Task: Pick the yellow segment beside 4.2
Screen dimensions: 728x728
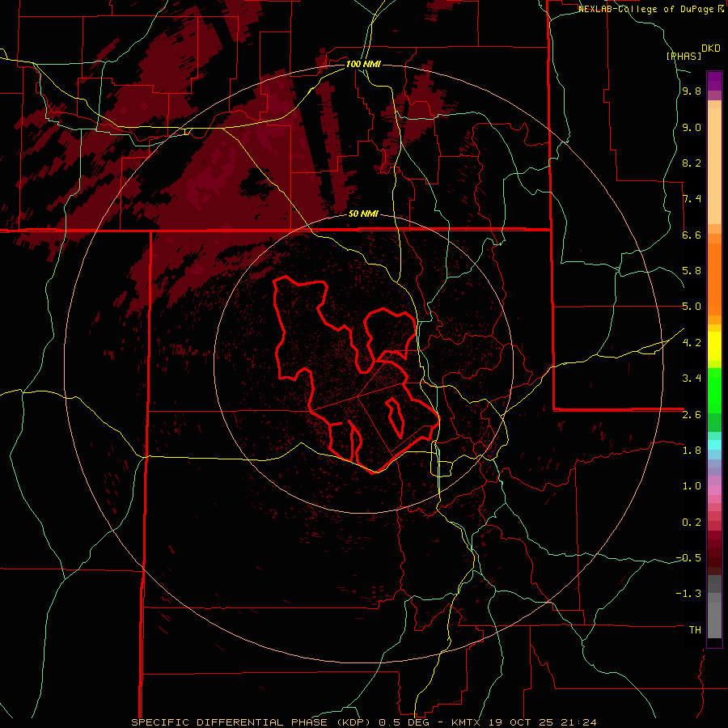Action: 714,346
